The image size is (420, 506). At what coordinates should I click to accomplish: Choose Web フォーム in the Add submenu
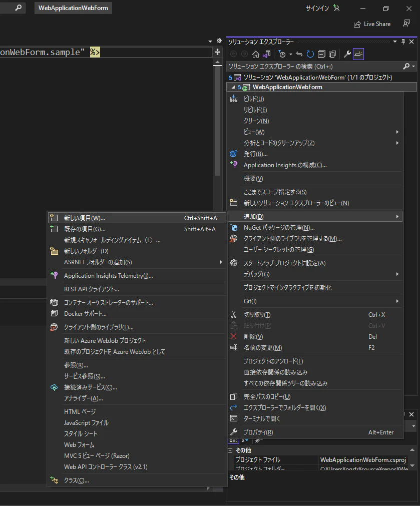(x=137, y=444)
